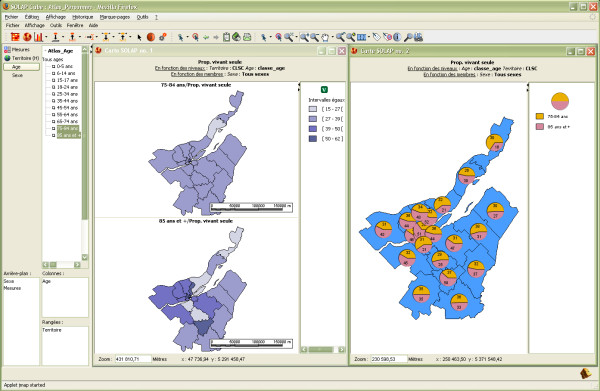This screenshot has width=600, height=391.
Task: Select the hand pan tool
Action: [324, 37]
